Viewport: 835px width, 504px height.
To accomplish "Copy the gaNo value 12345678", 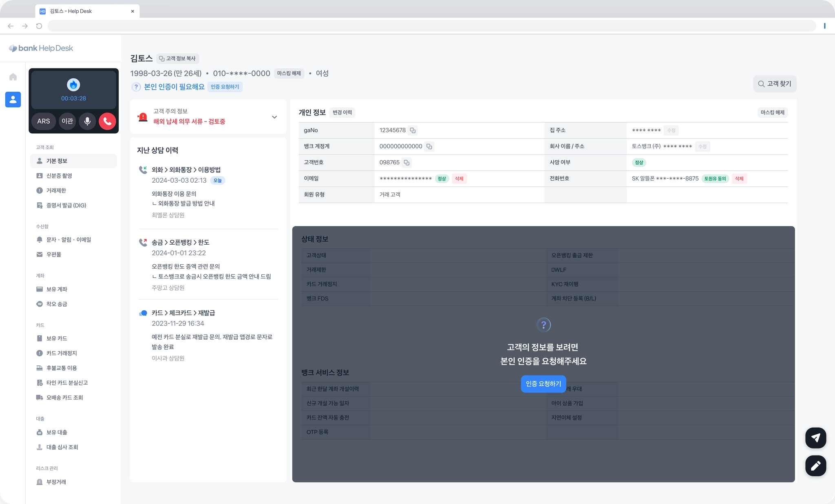I will pyautogui.click(x=413, y=130).
